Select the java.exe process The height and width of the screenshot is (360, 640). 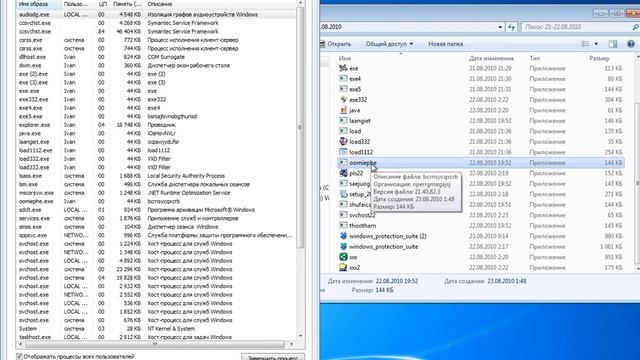coord(156,133)
